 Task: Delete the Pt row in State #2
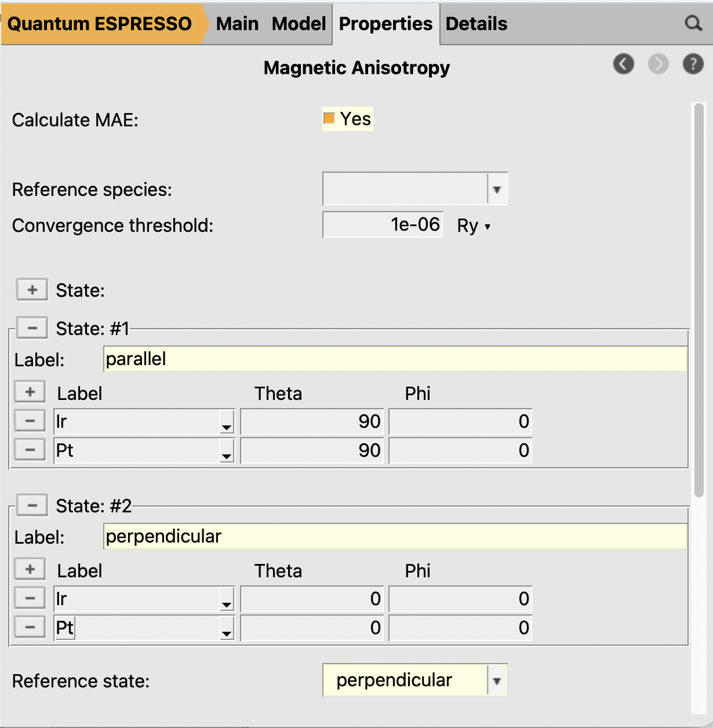pos(30,627)
